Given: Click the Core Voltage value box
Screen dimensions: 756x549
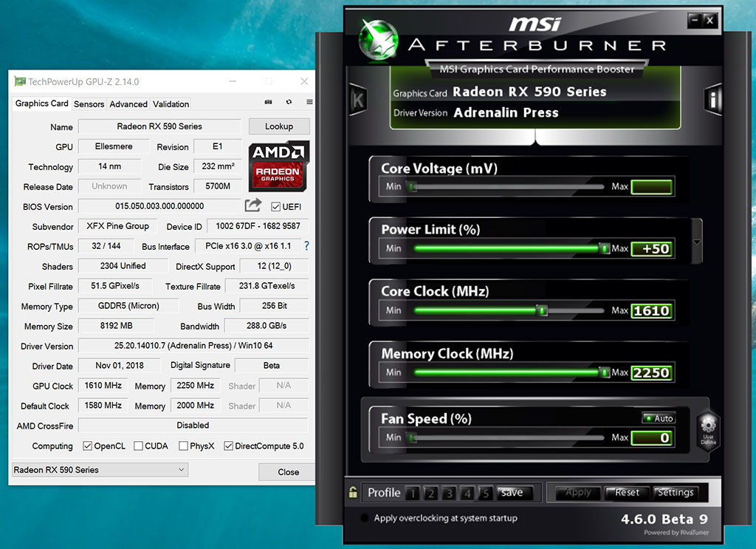Looking at the screenshot, I should (651, 187).
